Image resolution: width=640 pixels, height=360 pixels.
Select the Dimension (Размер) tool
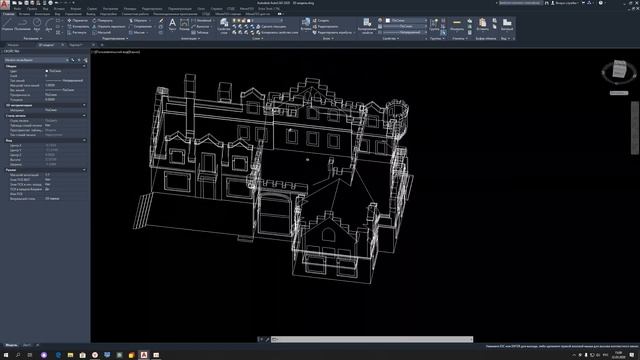click(x=184, y=24)
